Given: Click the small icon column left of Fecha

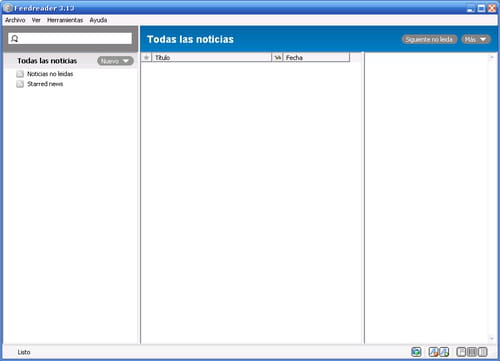Looking at the screenshot, I should pyautogui.click(x=277, y=57).
